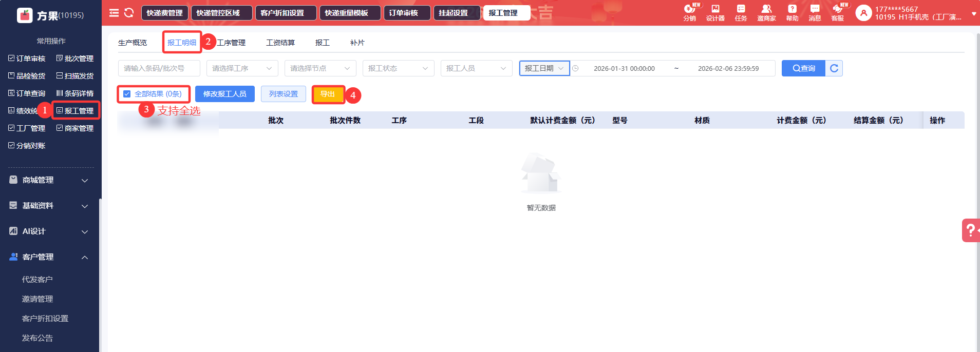Open 分销 from the top bar
The image size is (980, 352).
[689, 13]
